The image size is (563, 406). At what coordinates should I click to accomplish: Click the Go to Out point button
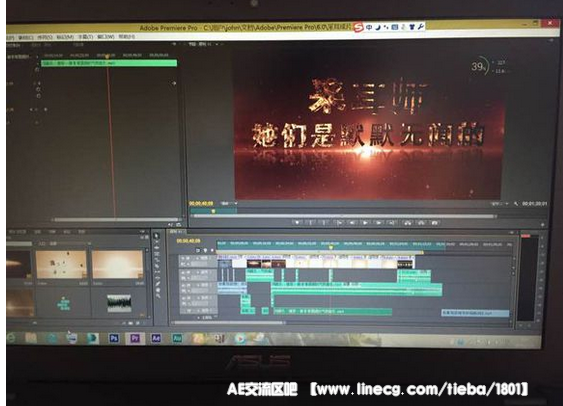click(x=392, y=223)
